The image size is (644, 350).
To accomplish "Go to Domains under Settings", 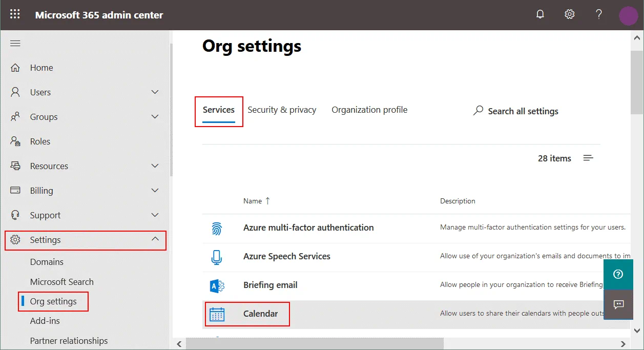I will (x=47, y=262).
